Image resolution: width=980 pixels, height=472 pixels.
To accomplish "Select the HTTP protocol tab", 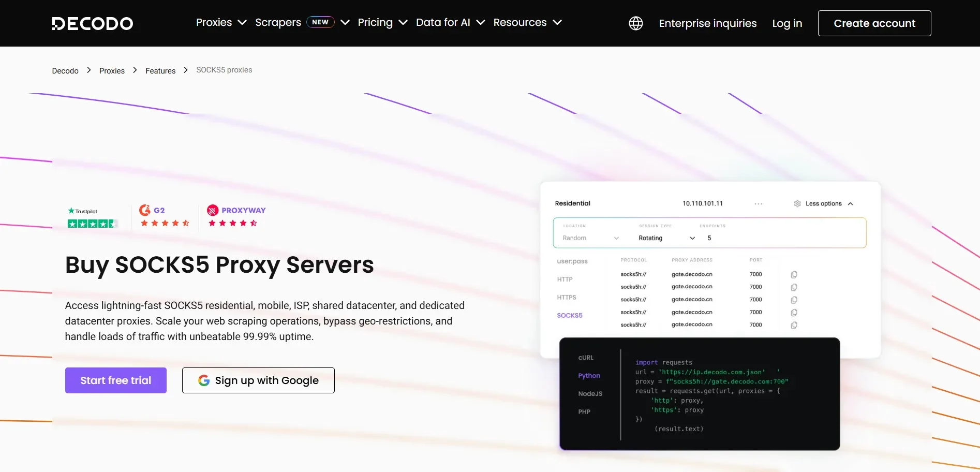I will pos(565,279).
